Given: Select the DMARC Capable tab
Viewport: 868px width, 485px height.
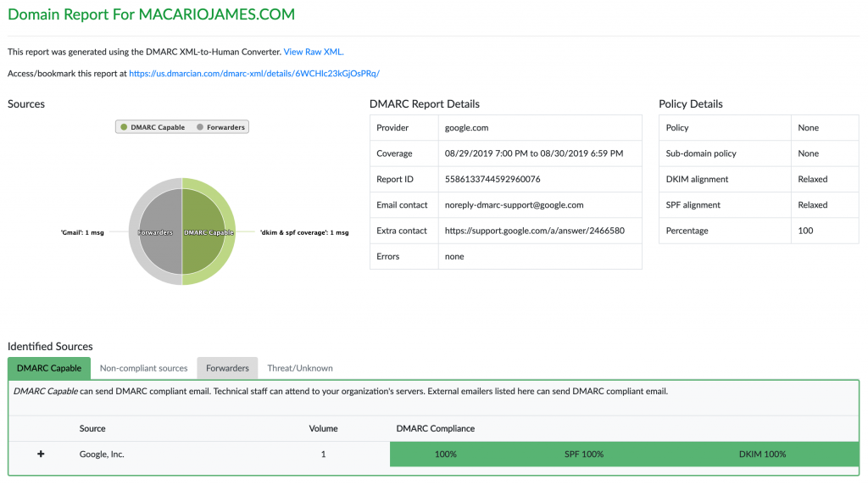Looking at the screenshot, I should tap(49, 368).
